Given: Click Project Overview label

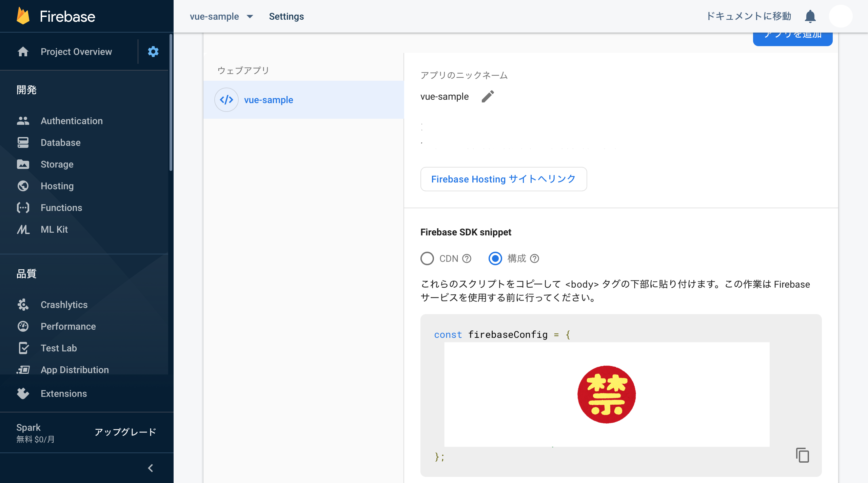Looking at the screenshot, I should (76, 52).
